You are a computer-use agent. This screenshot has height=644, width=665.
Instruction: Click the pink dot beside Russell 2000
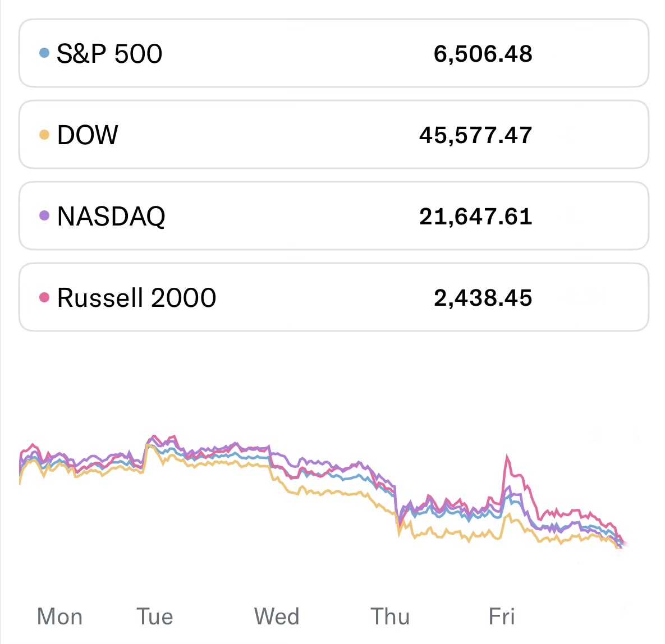[x=44, y=297]
